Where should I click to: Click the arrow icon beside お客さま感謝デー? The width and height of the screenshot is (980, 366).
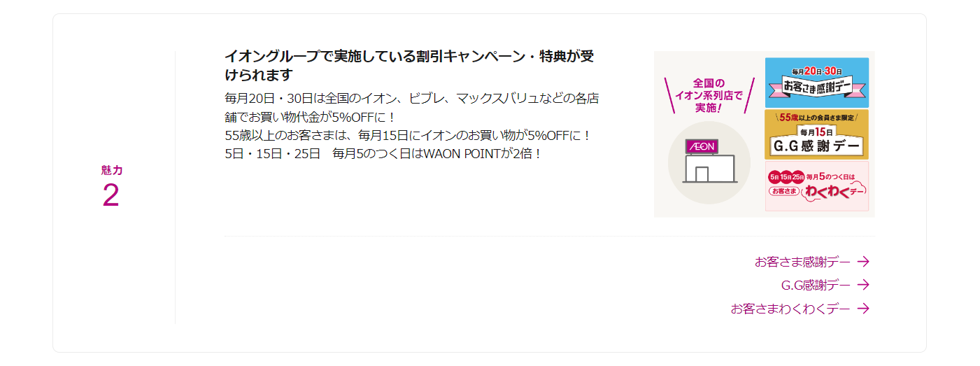point(863,262)
